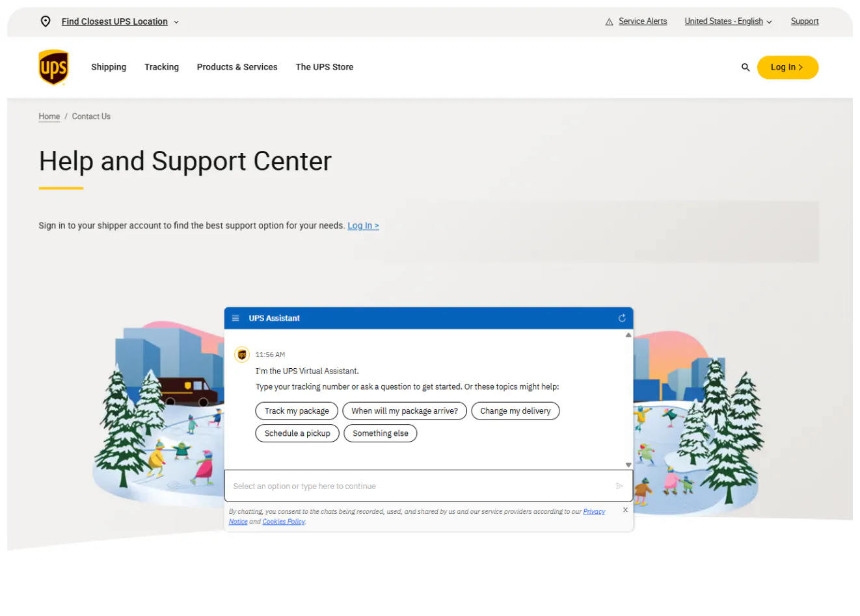This screenshot has width=860, height=616.
Task: Open the Cookies Policy link
Action: coord(284,522)
